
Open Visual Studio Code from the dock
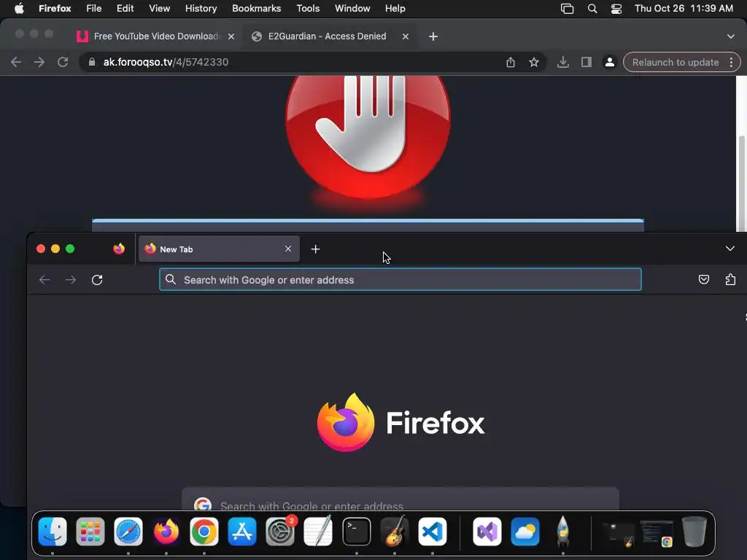(x=433, y=532)
